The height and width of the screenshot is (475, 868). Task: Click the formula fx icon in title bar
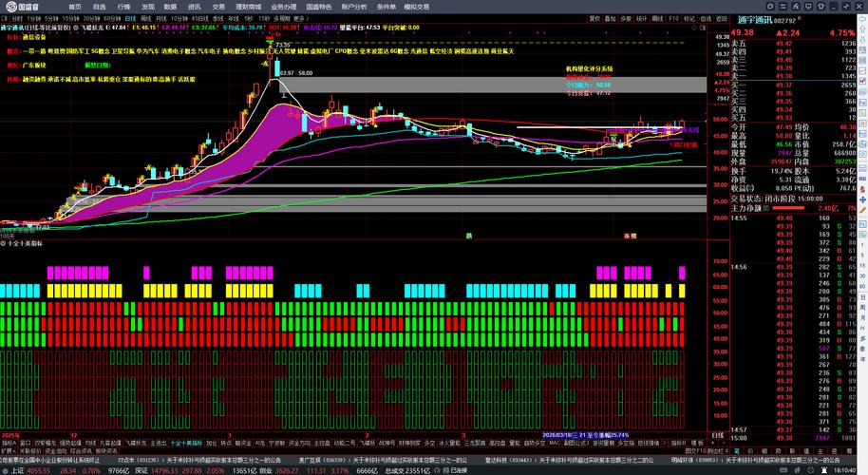(796, 6)
